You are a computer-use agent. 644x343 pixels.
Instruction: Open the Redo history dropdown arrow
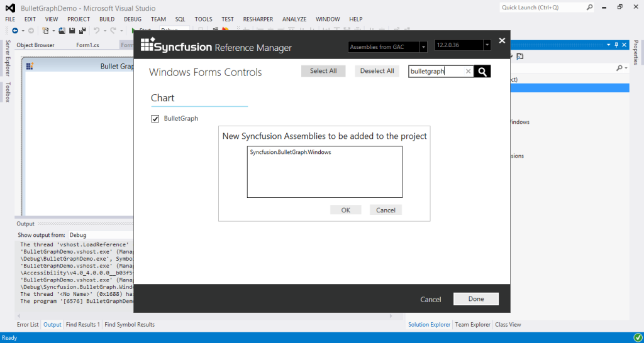click(x=121, y=31)
